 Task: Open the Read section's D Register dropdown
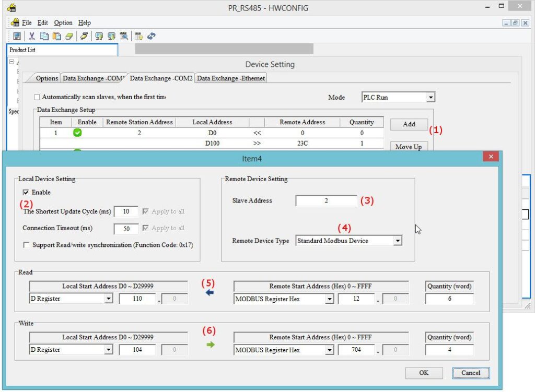(x=108, y=299)
